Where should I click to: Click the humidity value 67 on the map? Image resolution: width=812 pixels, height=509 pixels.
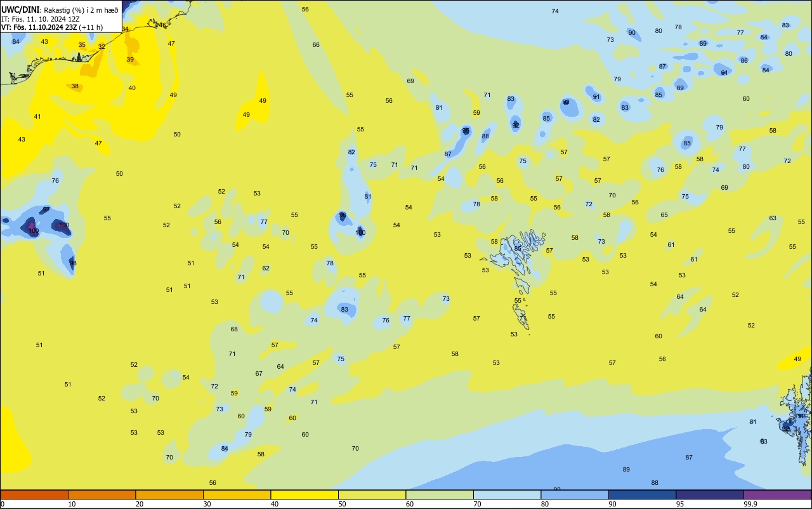259,374
